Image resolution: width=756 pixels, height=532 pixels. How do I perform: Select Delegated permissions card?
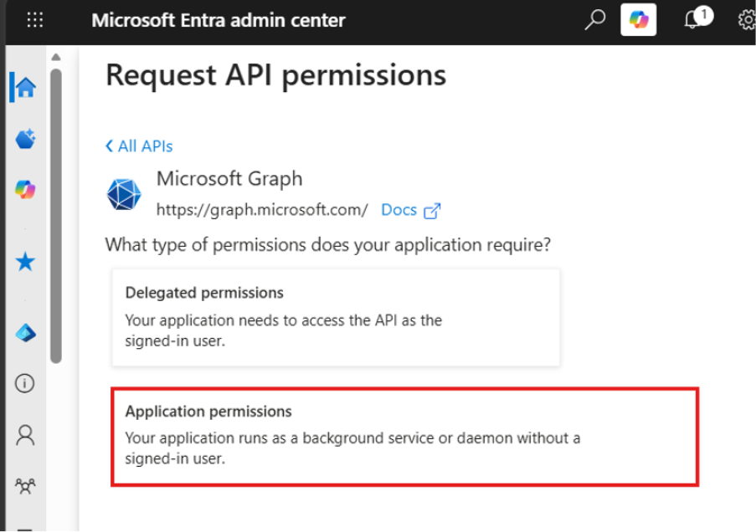pyautogui.click(x=336, y=317)
